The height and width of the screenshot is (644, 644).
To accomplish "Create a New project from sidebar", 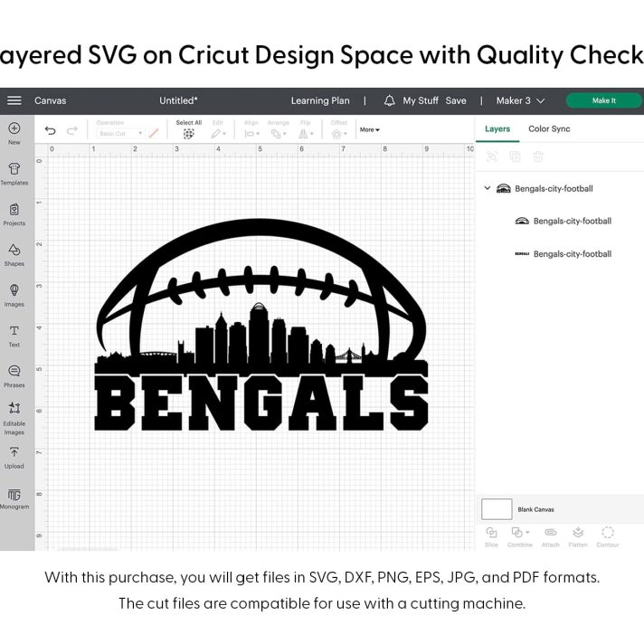I will point(14,134).
